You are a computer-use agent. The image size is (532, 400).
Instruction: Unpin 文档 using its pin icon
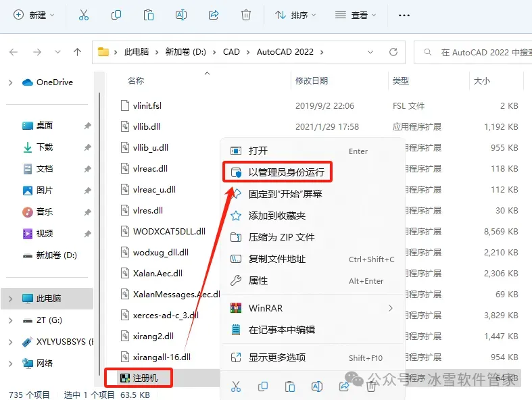click(x=87, y=169)
